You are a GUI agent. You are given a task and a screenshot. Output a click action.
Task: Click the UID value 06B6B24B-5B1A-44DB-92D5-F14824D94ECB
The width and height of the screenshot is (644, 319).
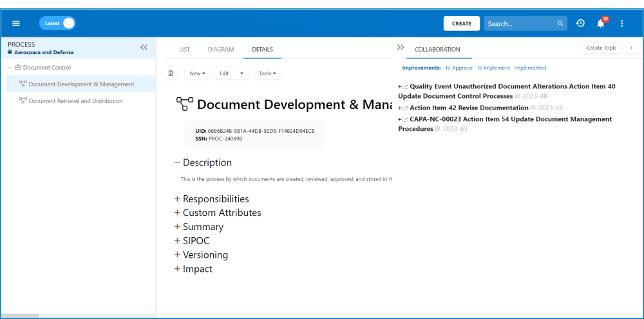[261, 131]
